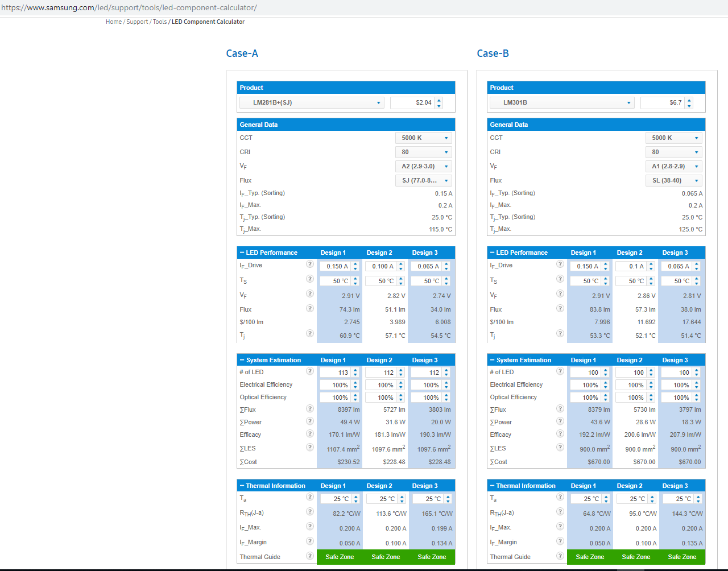Collapse Case-A System Estimation section

pyautogui.click(x=242, y=360)
